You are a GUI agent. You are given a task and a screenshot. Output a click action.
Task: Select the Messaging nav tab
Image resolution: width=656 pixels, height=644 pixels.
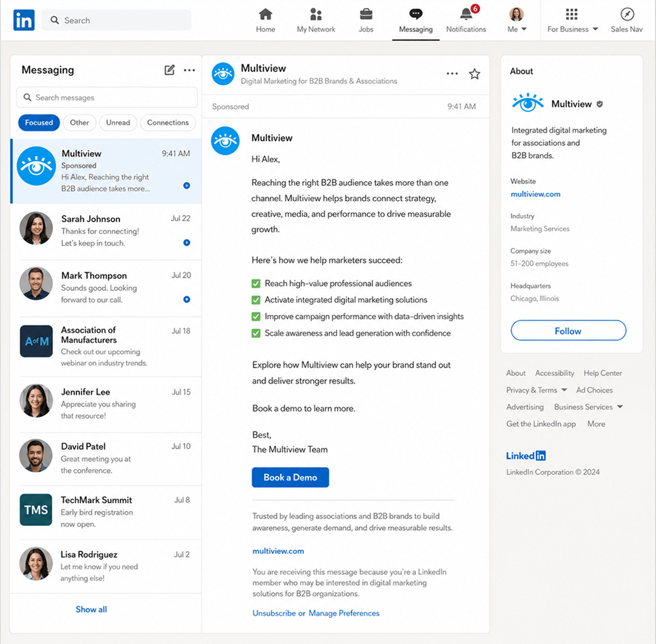[x=415, y=20]
